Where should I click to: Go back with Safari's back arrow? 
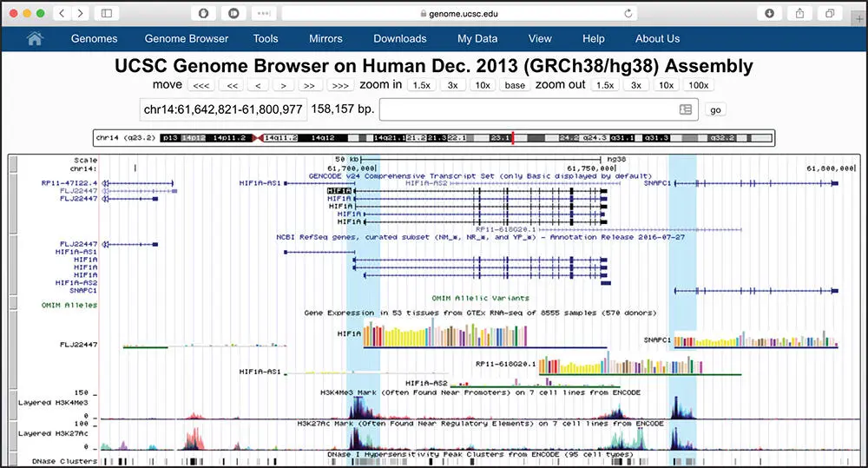point(62,13)
